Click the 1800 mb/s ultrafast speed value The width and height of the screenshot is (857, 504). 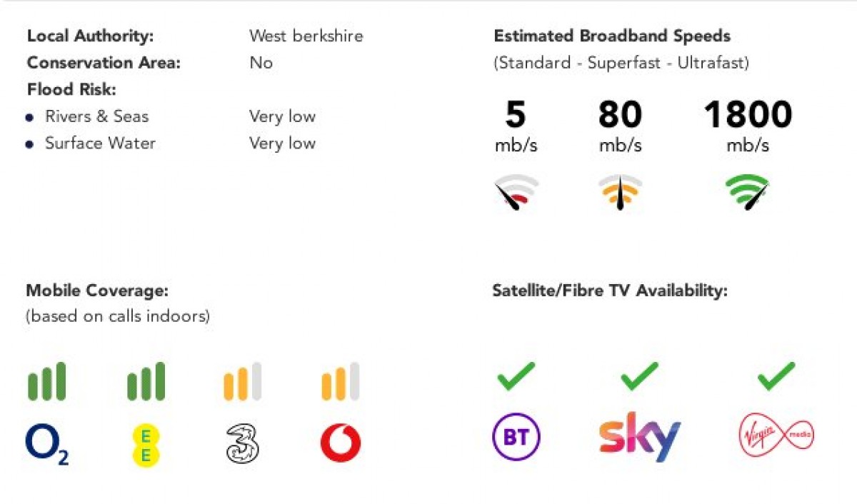(x=748, y=115)
